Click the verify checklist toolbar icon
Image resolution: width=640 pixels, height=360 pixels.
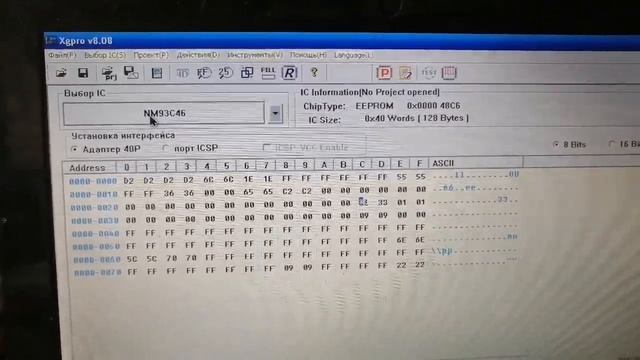(405, 73)
